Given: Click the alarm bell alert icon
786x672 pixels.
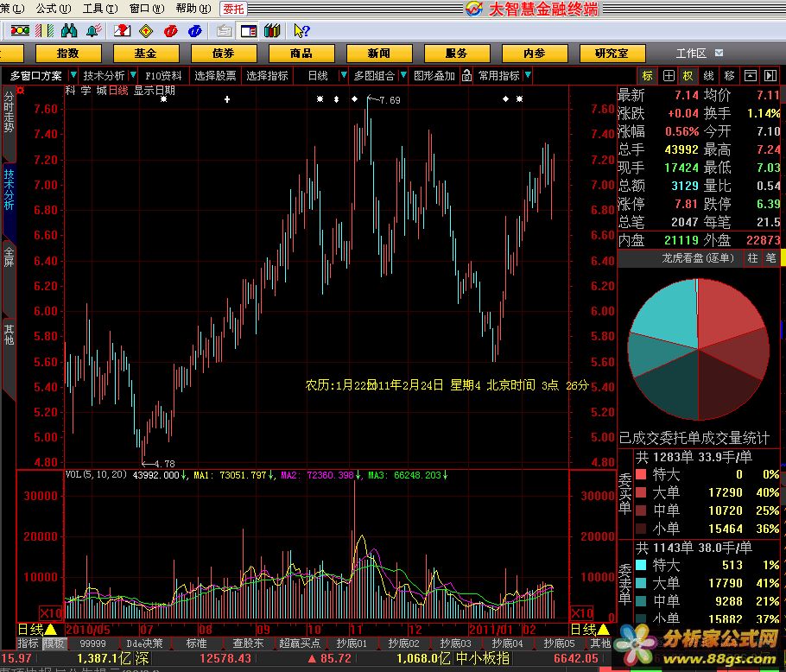Looking at the screenshot, I should point(93,31).
